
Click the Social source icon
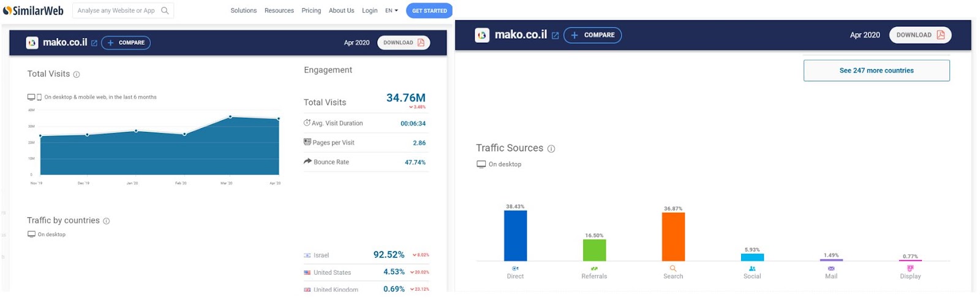point(752,269)
